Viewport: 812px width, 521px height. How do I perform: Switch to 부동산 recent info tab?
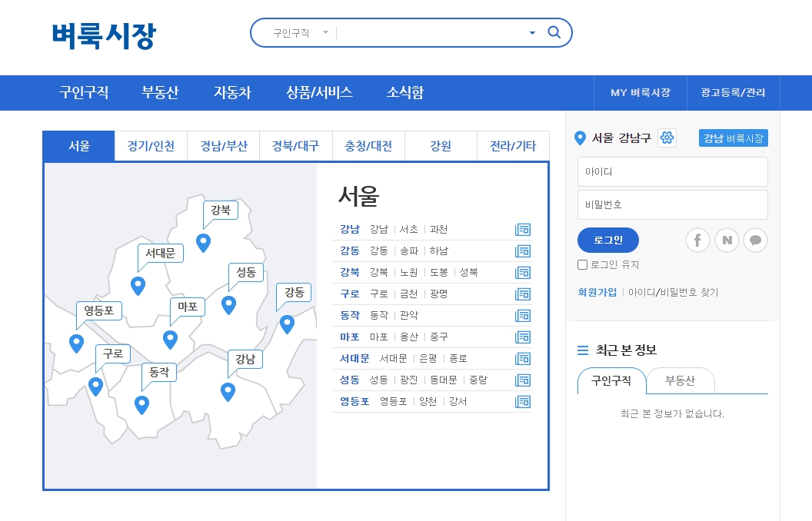click(680, 381)
